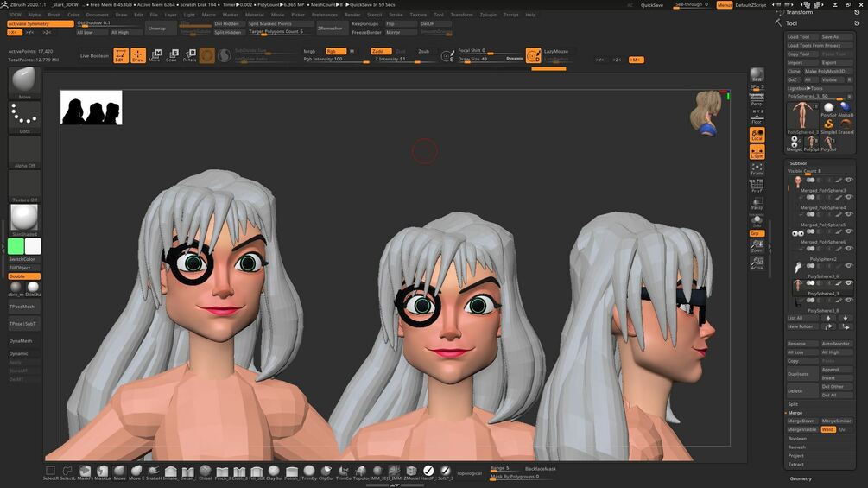
Task: Toggle Z axis symmetry
Action: tap(47, 32)
